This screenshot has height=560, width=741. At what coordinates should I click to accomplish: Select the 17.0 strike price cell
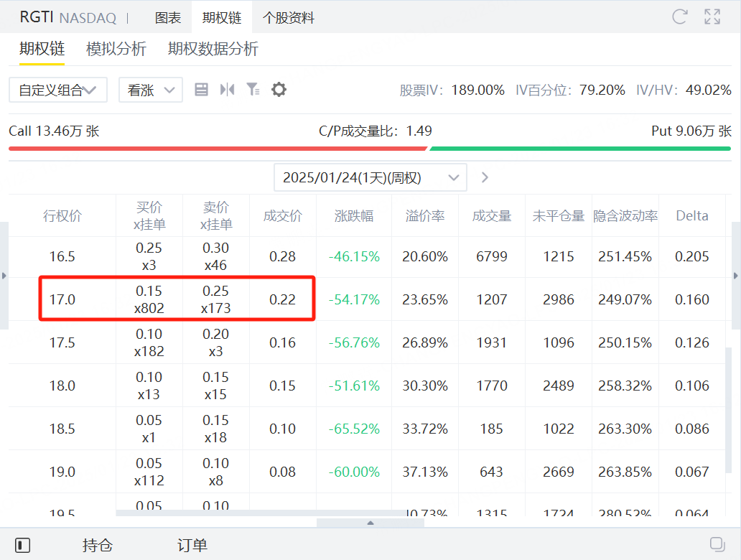pos(62,299)
